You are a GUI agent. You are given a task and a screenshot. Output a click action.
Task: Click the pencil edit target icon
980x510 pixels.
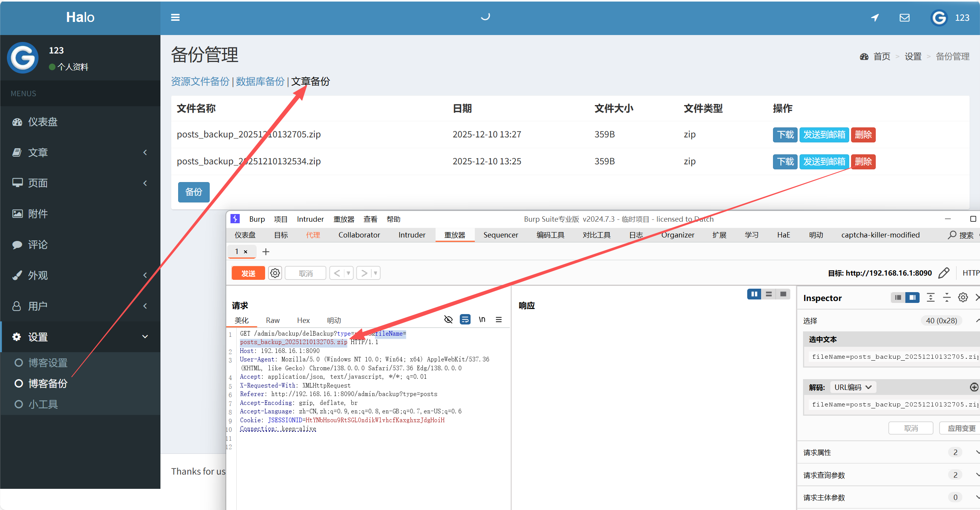[944, 273]
